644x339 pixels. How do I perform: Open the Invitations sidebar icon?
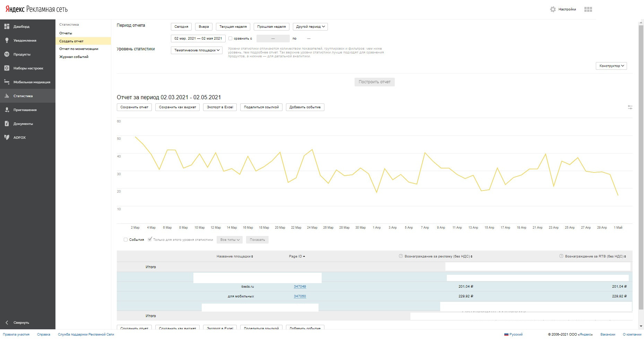[x=7, y=110]
